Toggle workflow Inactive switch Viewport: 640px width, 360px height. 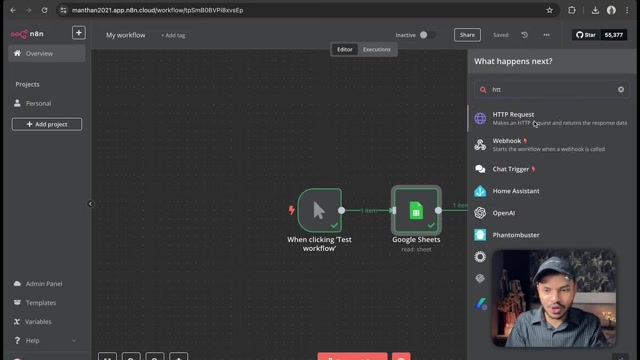pos(427,35)
